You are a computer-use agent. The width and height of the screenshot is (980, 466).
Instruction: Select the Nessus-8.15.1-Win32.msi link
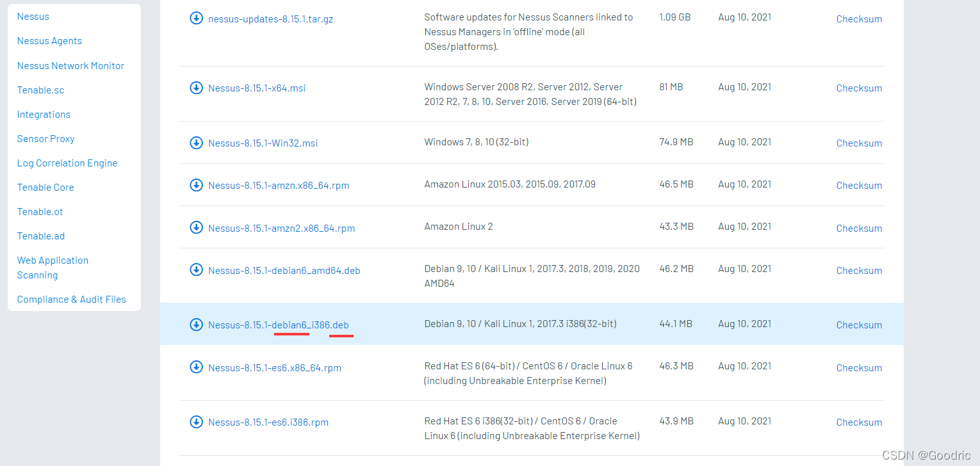[263, 143]
